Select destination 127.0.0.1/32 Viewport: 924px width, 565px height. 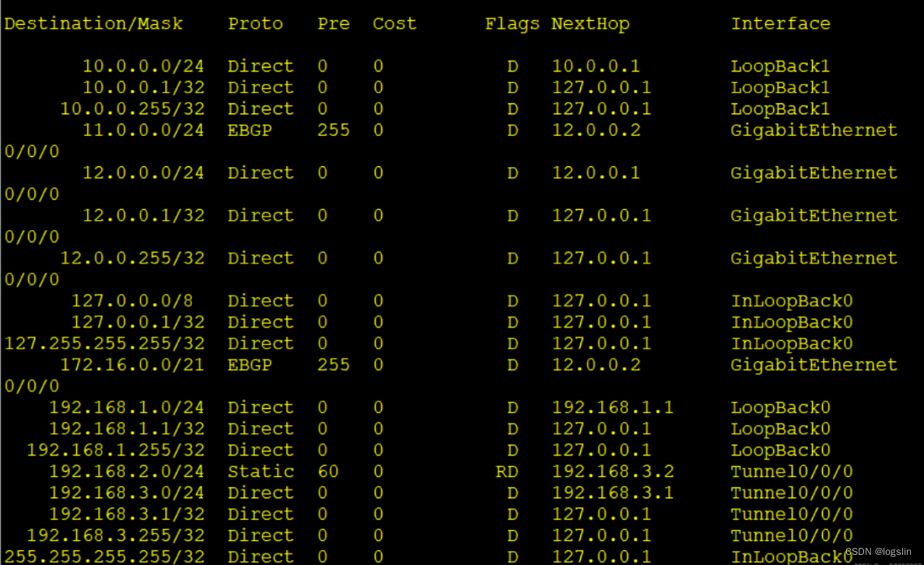[x=138, y=323]
